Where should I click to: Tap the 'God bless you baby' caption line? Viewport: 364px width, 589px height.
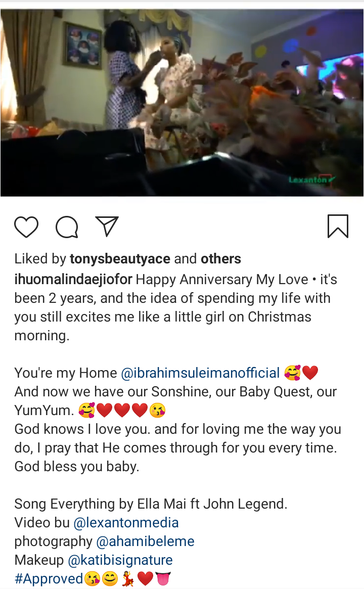tap(77, 467)
